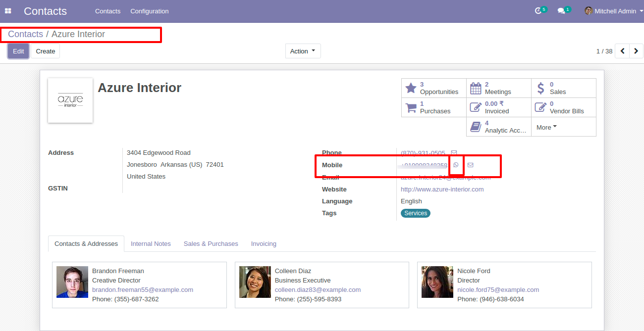
Task: Click WhatsApp icon beside Mobile number
Action: click(456, 165)
